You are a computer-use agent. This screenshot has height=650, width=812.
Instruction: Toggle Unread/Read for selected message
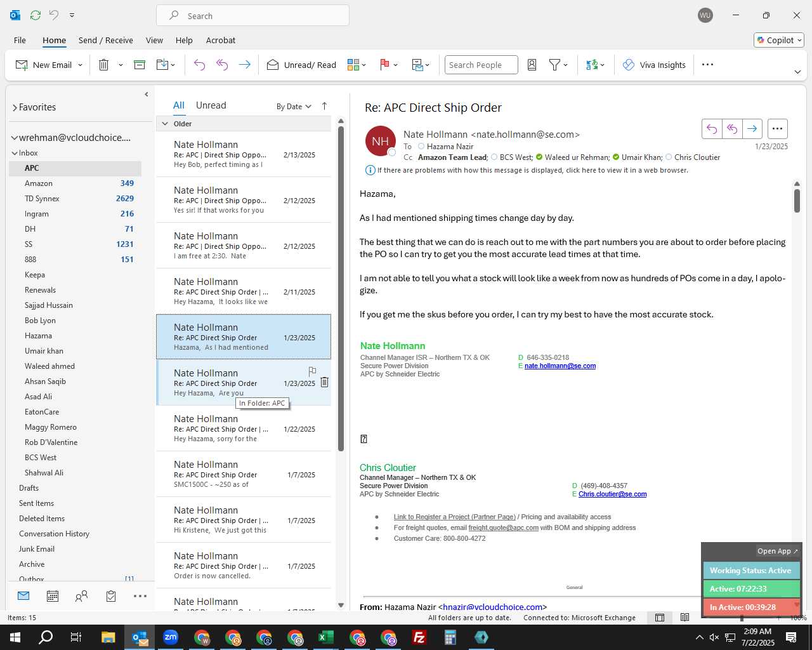[x=301, y=65]
